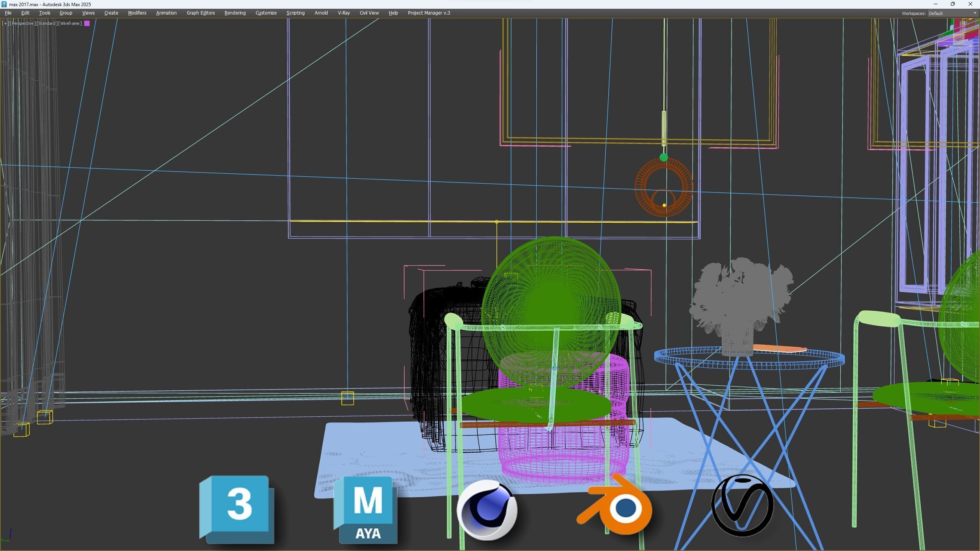Viewport: 980px width, 551px height.
Task: Open the Civil View menu
Action: pyautogui.click(x=369, y=13)
